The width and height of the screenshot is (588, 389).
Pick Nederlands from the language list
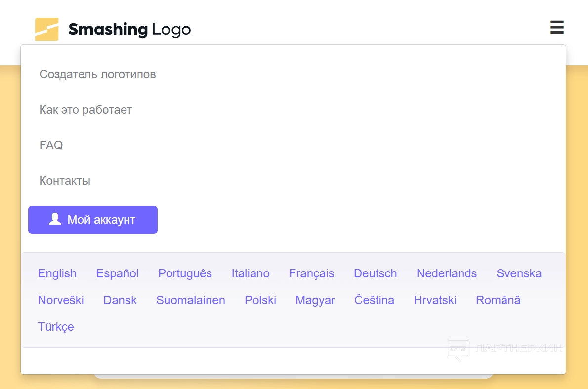click(447, 273)
